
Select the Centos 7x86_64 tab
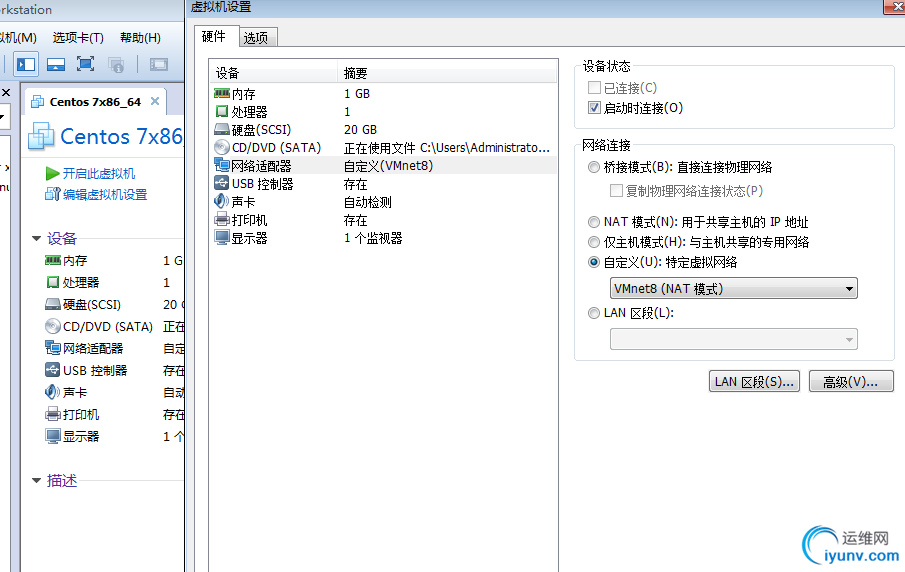pos(95,102)
